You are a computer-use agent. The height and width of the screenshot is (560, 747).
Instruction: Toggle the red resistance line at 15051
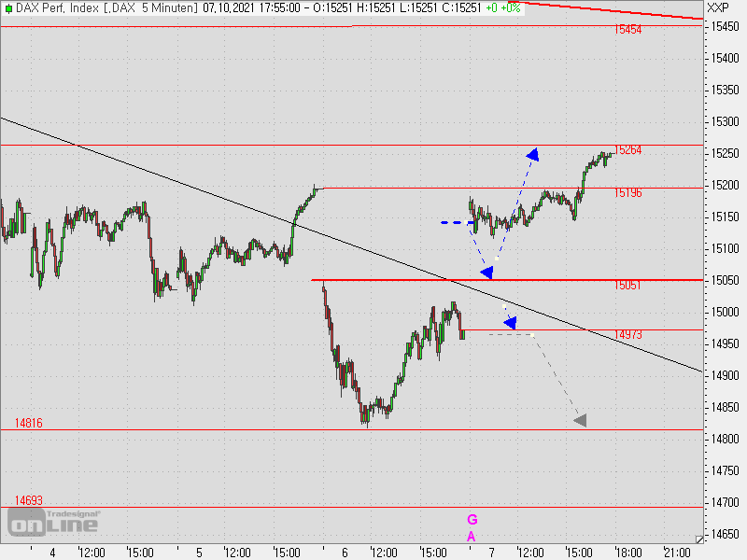point(392,279)
